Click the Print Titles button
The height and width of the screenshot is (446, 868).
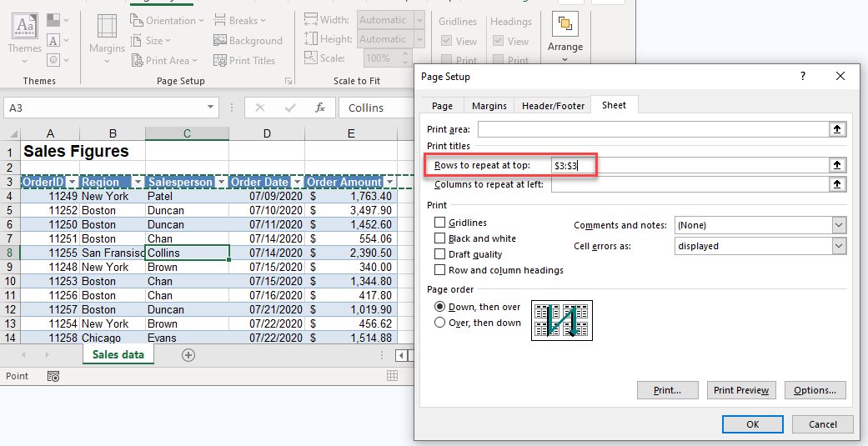pyautogui.click(x=244, y=60)
